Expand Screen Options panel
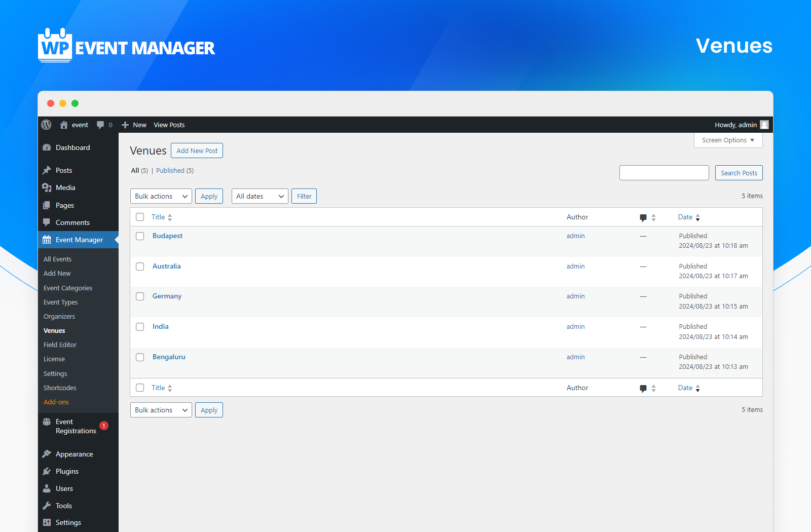811x532 pixels. pos(728,140)
